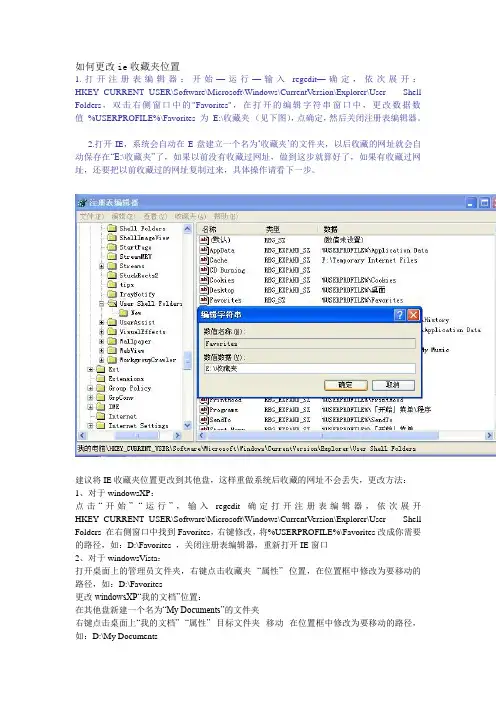Select the IME tree entry
Viewport: 496px width, 702px height.
114,407
